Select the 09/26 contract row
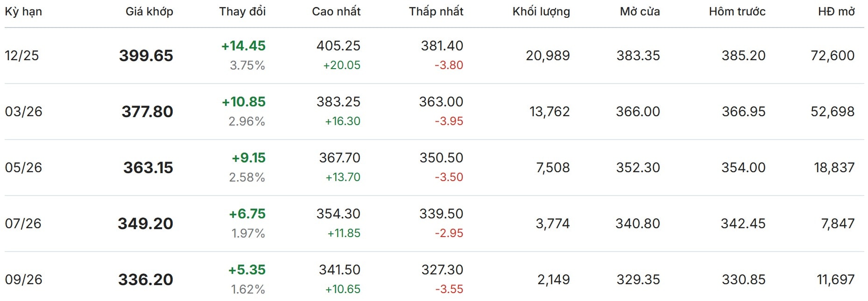 (23, 280)
